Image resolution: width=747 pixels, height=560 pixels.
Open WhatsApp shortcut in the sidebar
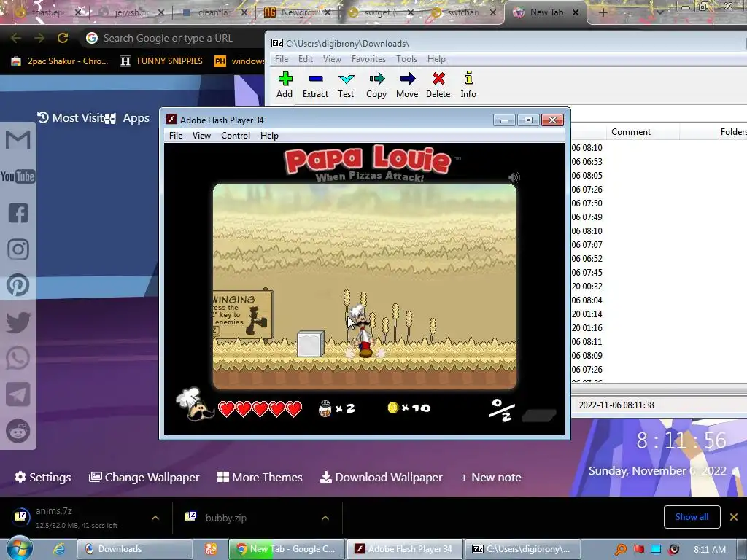tap(18, 358)
